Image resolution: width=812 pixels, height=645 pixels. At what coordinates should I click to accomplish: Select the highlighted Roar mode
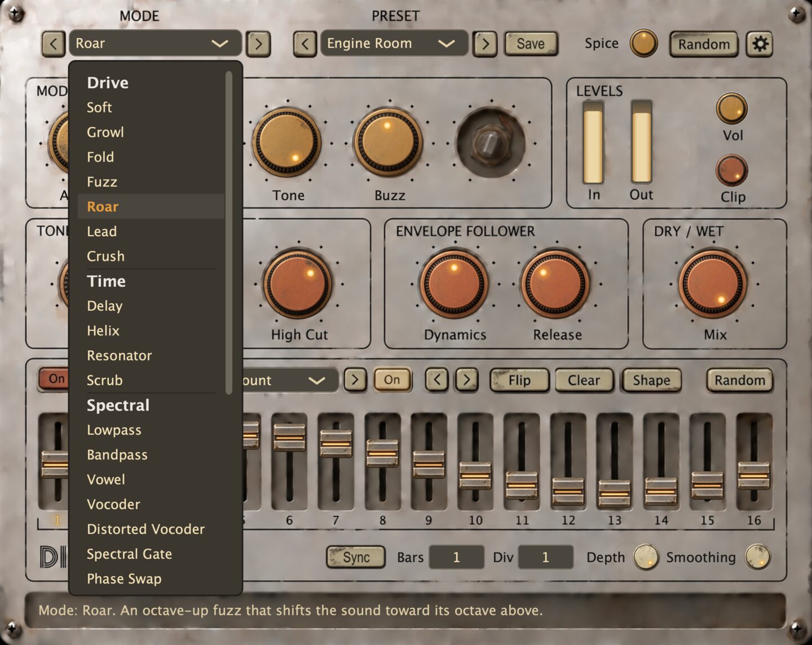pyautogui.click(x=151, y=206)
